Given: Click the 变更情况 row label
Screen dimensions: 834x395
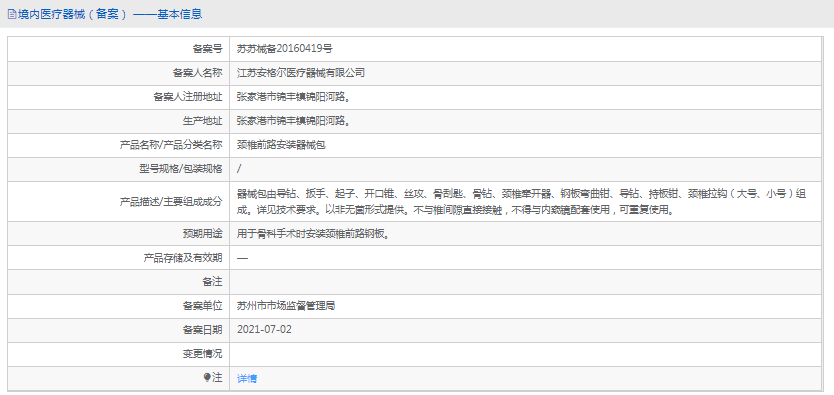Looking at the screenshot, I should [x=203, y=354].
